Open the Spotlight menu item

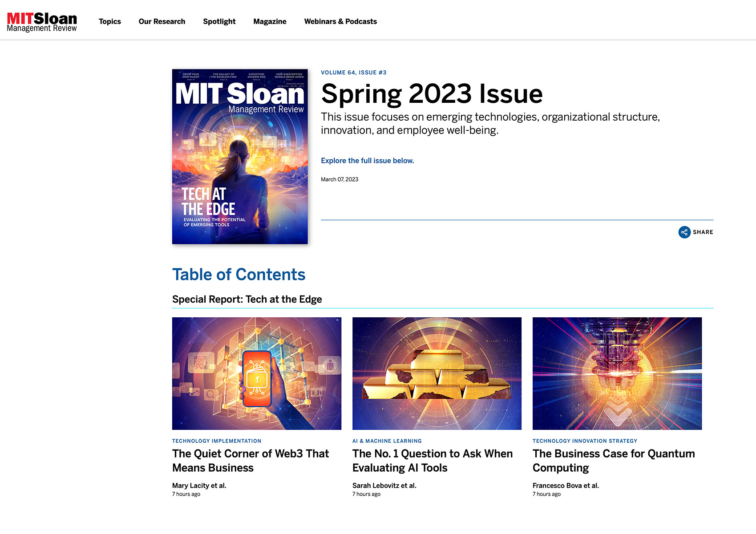[219, 21]
